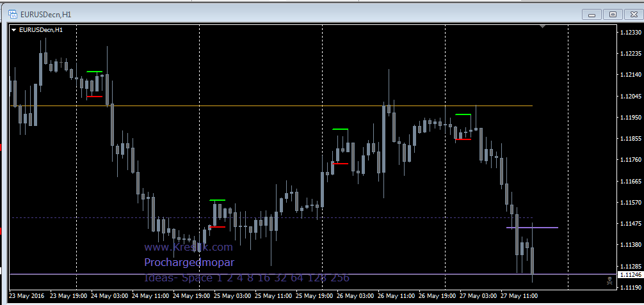
Task: Click the grey chart shift triangle marker
Action: point(543,26)
